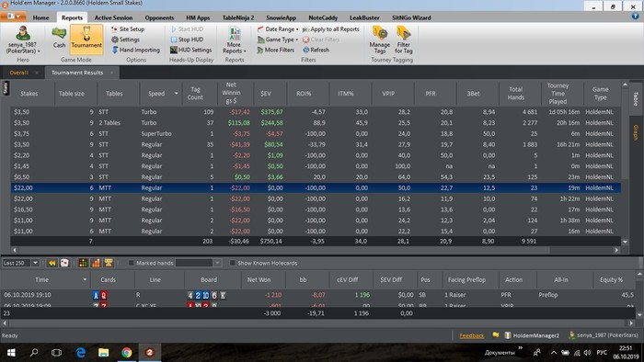Switch to Active Session tab
Image resolution: width=644 pixels, height=362 pixels.
[113, 17]
